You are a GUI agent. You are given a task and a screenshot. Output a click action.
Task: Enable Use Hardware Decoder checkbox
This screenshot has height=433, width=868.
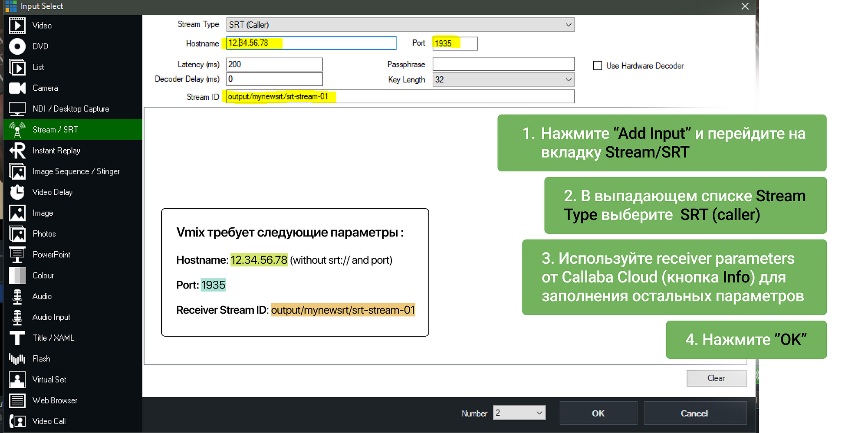click(598, 66)
